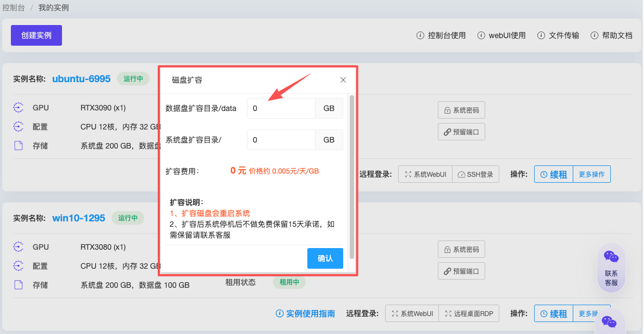Confirm disk expansion with 确认
Screen dimensions: 644x334
325,258
